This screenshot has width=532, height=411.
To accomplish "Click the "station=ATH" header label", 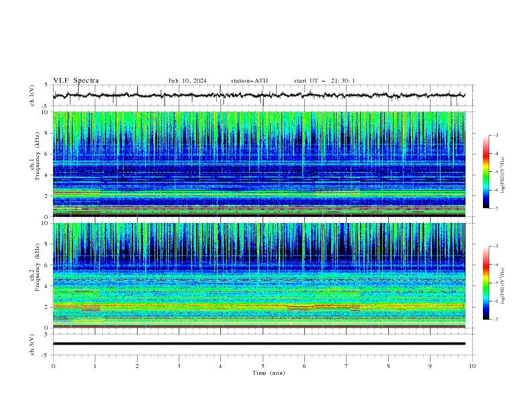I will (x=249, y=81).
